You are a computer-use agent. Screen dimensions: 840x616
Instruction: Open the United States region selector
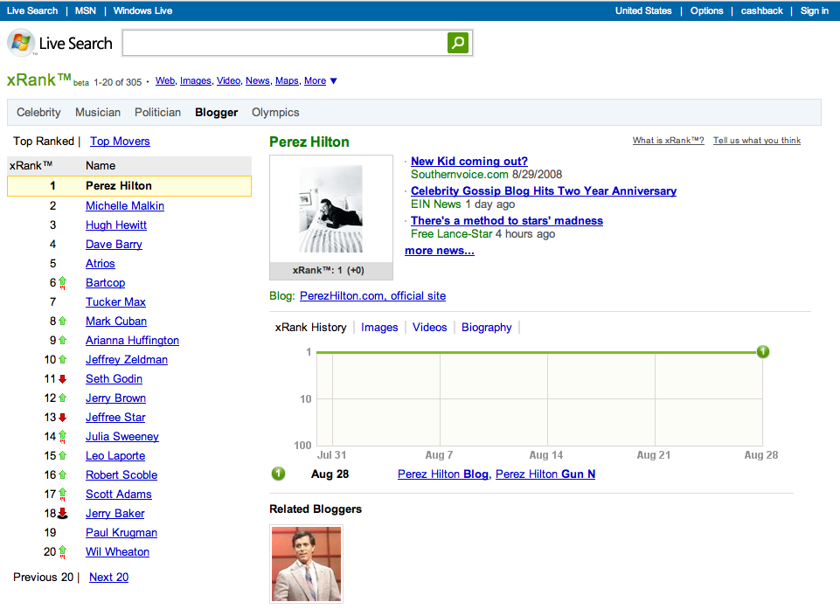pyautogui.click(x=643, y=10)
